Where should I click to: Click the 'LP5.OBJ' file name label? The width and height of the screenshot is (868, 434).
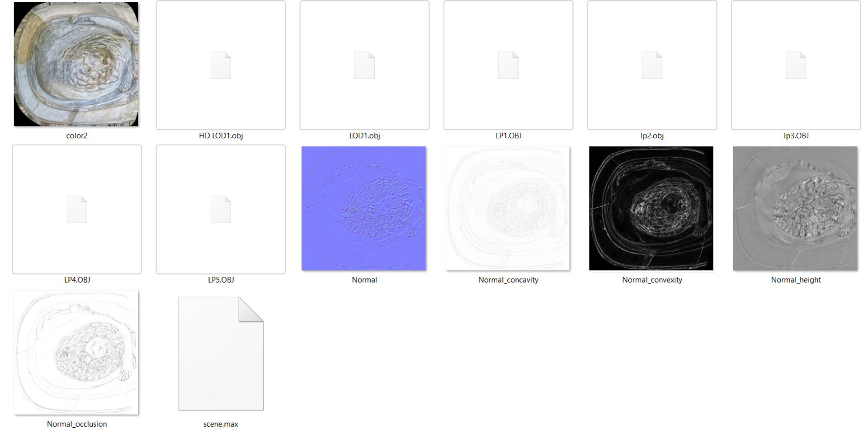click(221, 280)
